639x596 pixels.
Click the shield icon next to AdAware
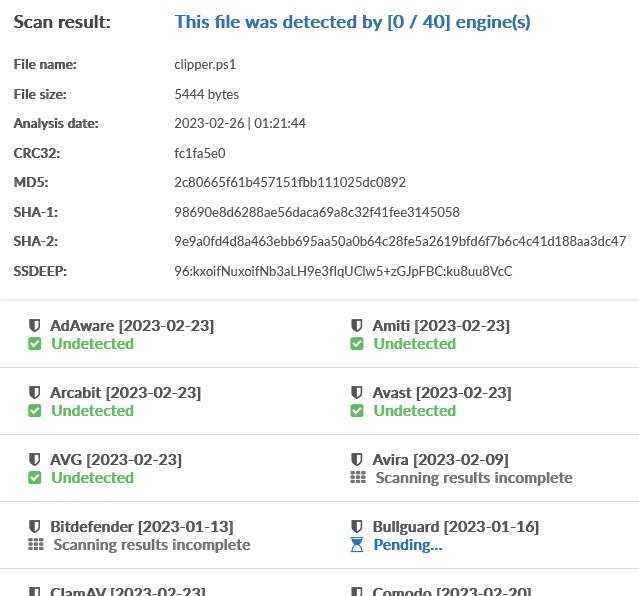click(35, 325)
